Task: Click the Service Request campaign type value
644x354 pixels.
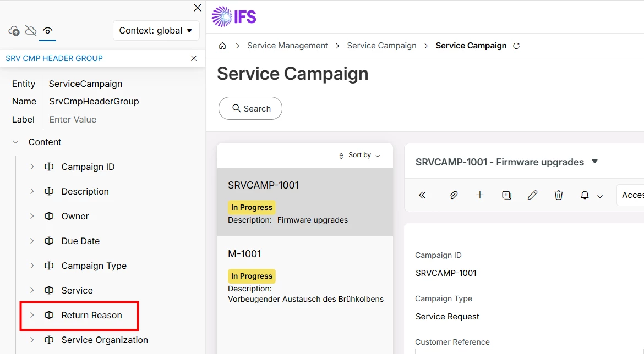Action: pyautogui.click(x=447, y=317)
